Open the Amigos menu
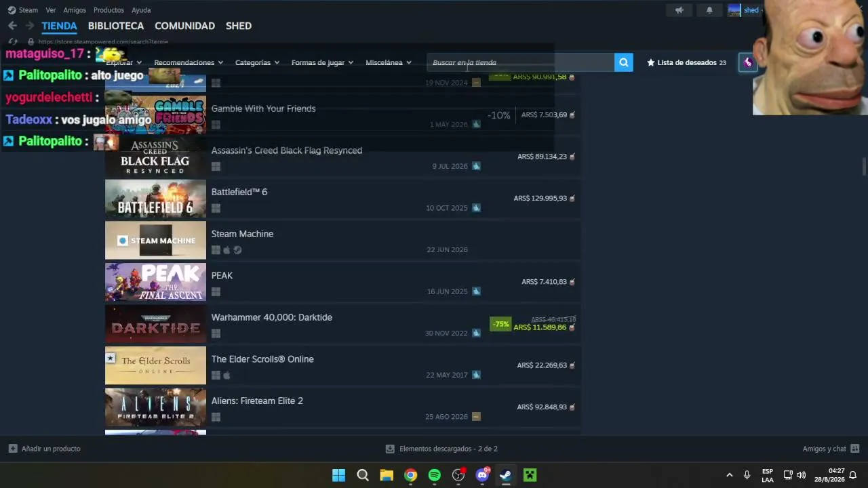This screenshot has height=488, width=868. (x=75, y=10)
